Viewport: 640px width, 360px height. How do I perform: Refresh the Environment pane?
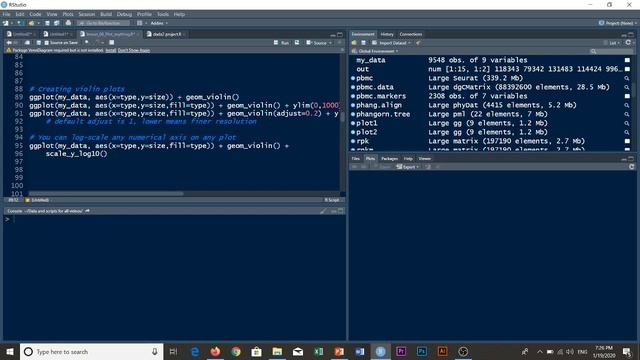pos(628,42)
